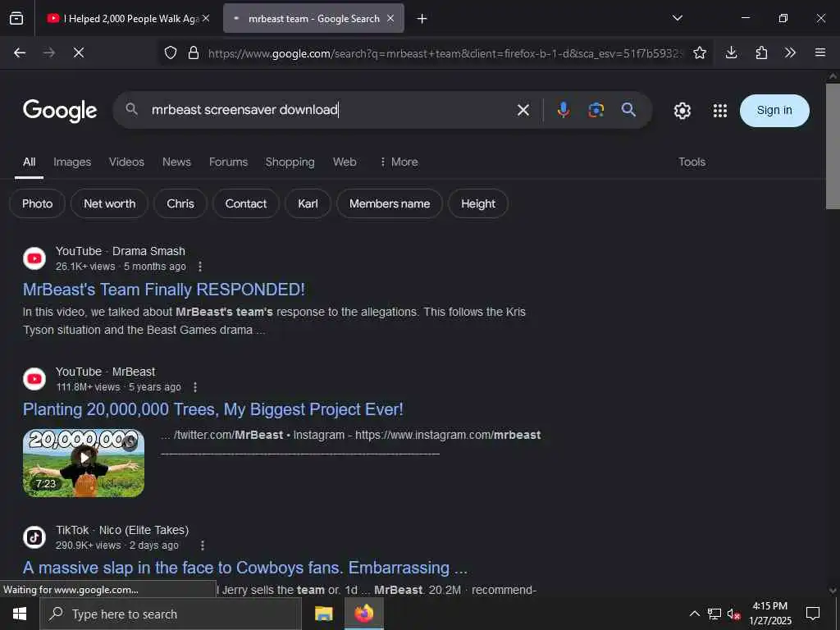Filter by Karl chip

coord(308,203)
